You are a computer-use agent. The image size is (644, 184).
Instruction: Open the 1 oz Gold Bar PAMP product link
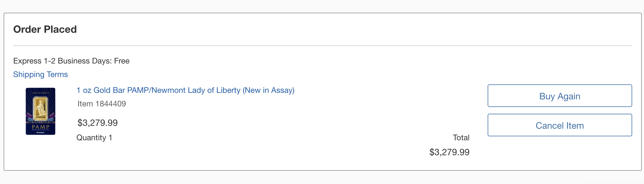(x=185, y=90)
